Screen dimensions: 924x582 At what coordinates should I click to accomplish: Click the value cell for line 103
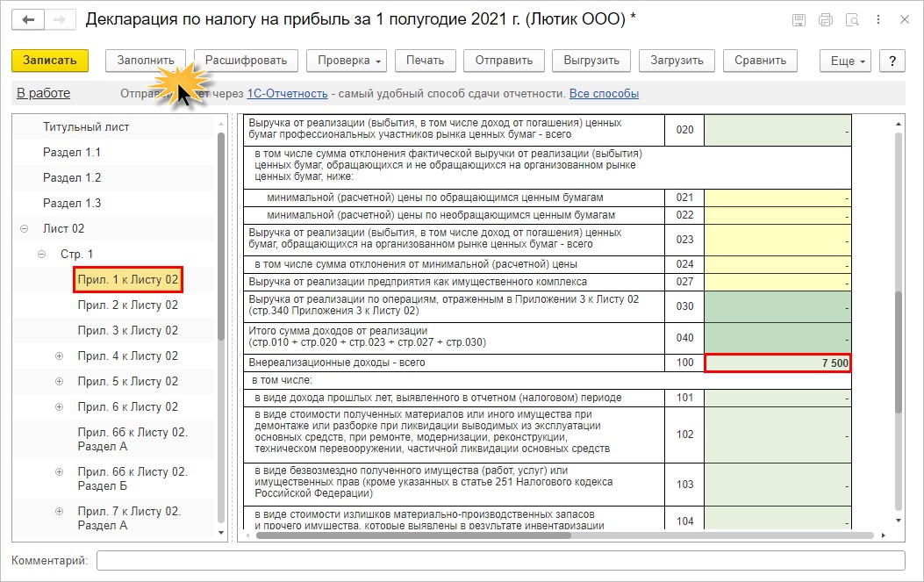tap(777, 484)
